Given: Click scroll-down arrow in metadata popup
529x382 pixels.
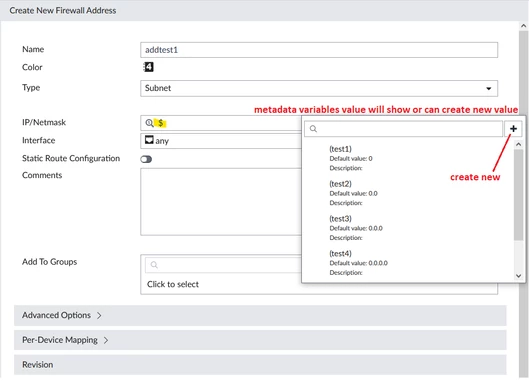Looking at the screenshot, I should pyautogui.click(x=519, y=276).
